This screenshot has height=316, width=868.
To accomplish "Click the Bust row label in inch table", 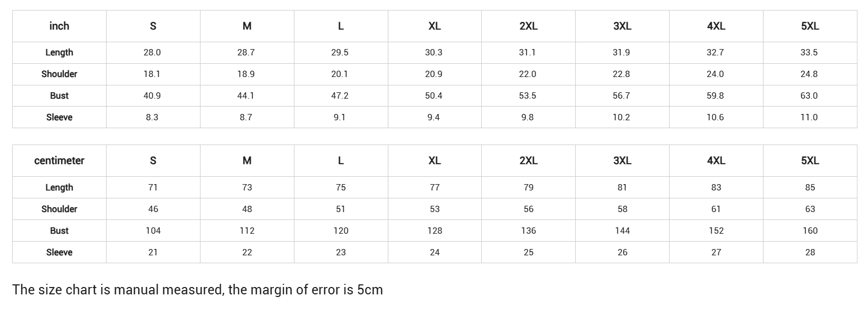I will (59, 96).
